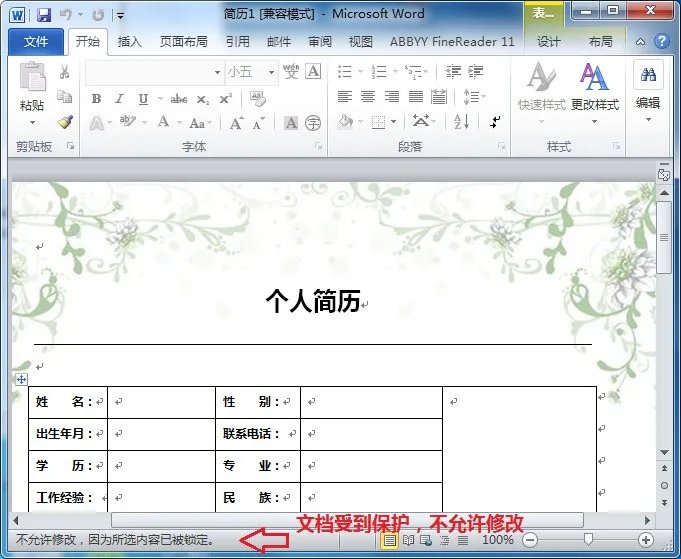Open the Font dialog launcher
Image resolution: width=681 pixels, height=559 pixels.
319,146
